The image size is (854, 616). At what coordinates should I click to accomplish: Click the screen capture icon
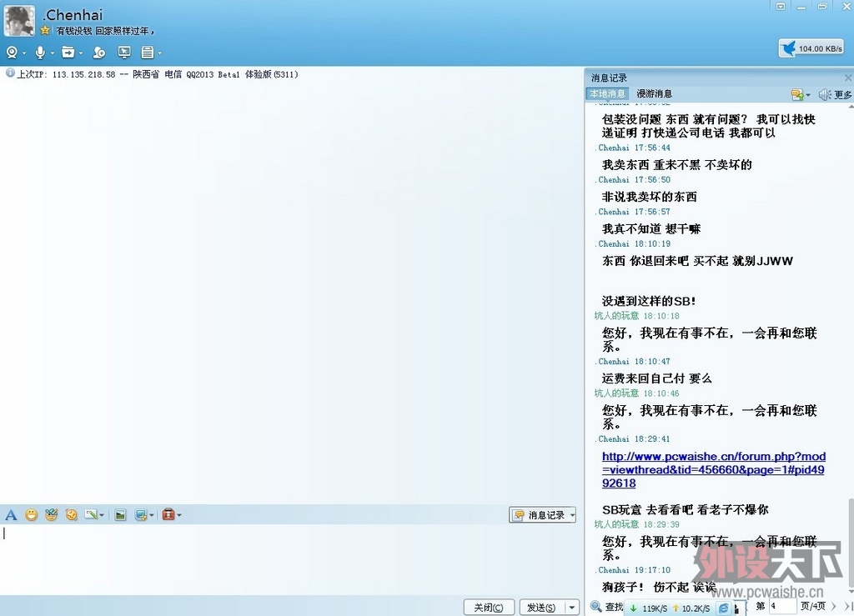(x=140, y=515)
